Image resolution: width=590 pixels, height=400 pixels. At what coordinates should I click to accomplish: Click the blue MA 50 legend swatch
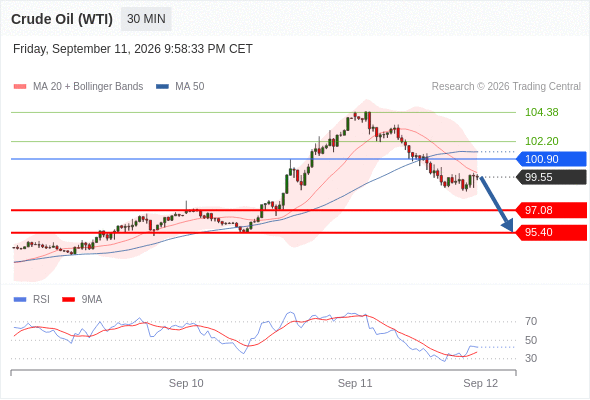(162, 87)
